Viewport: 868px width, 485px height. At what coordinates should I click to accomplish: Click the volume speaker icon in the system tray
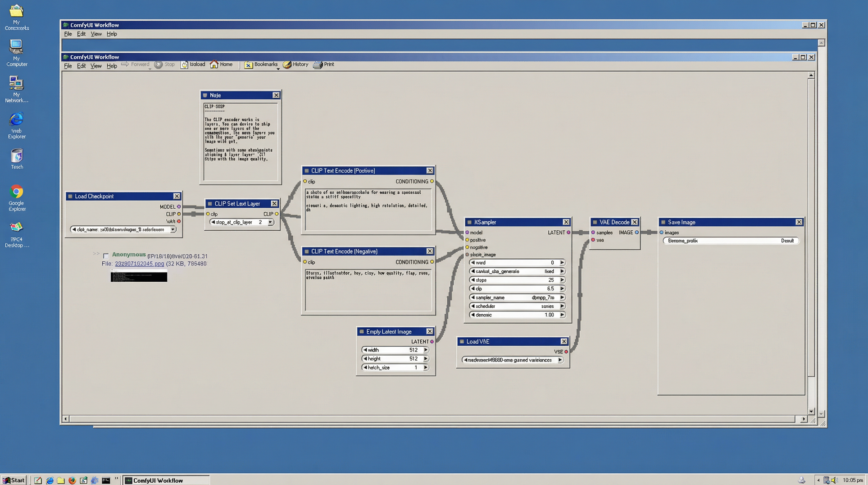[834, 480]
